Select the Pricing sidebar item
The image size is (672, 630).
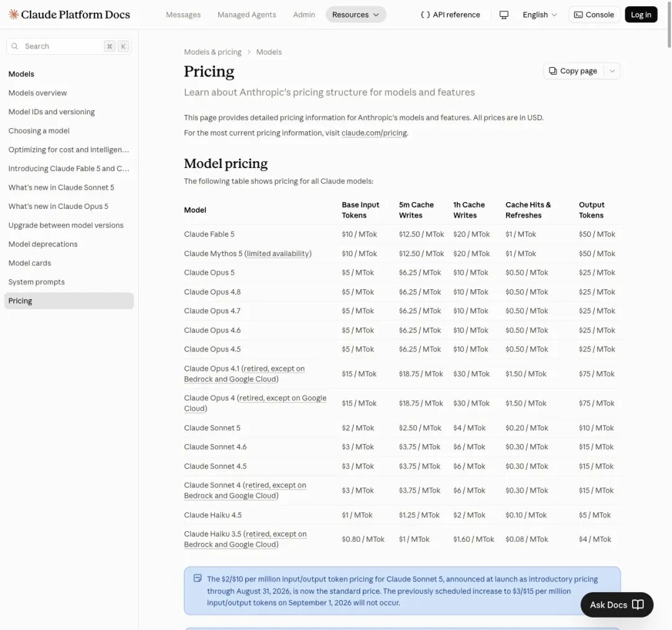pyautogui.click(x=68, y=300)
